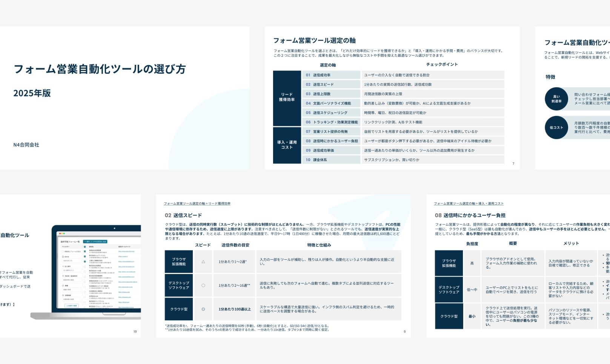
Task: Open the 従業員数 selection dropdown
Action: (x=71, y=299)
